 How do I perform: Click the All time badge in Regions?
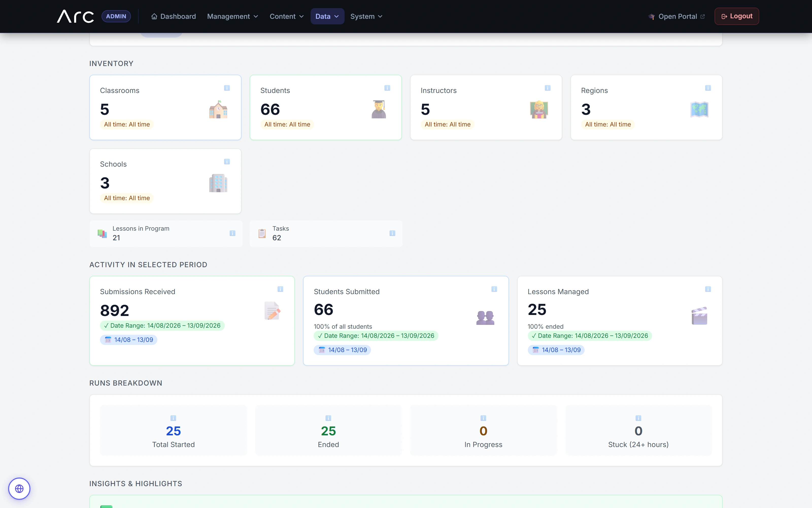click(608, 124)
